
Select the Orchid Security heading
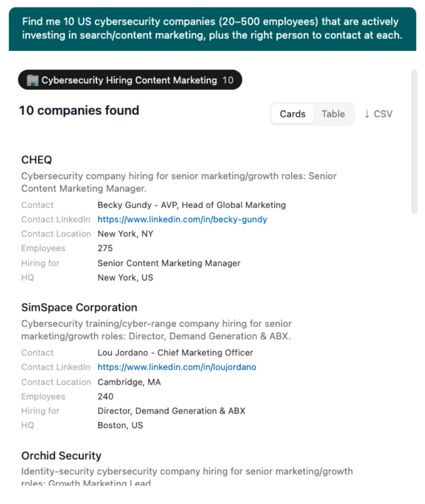point(61,456)
